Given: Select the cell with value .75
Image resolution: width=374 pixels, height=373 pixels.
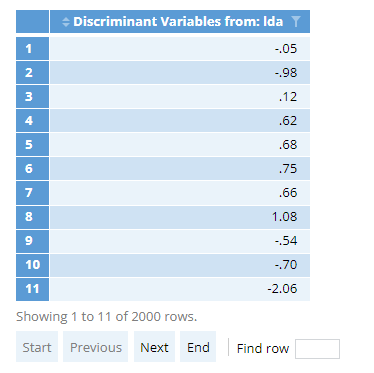Looking at the screenshot, I should coord(180,169).
